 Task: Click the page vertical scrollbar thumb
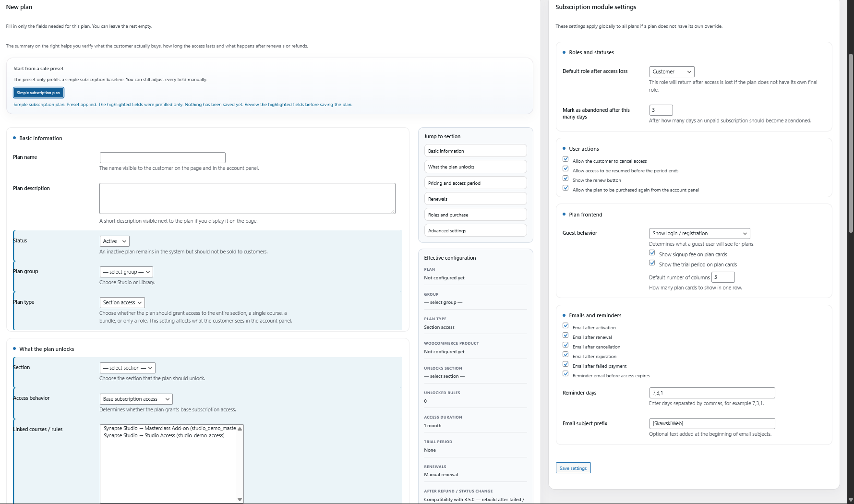pyautogui.click(x=851, y=144)
